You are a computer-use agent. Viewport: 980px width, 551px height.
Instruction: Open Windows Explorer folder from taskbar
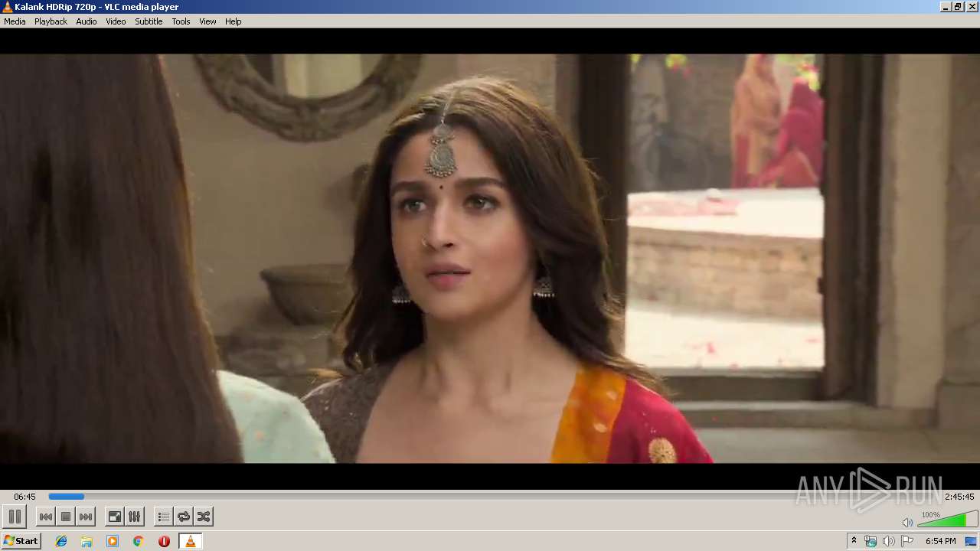pos(87,541)
